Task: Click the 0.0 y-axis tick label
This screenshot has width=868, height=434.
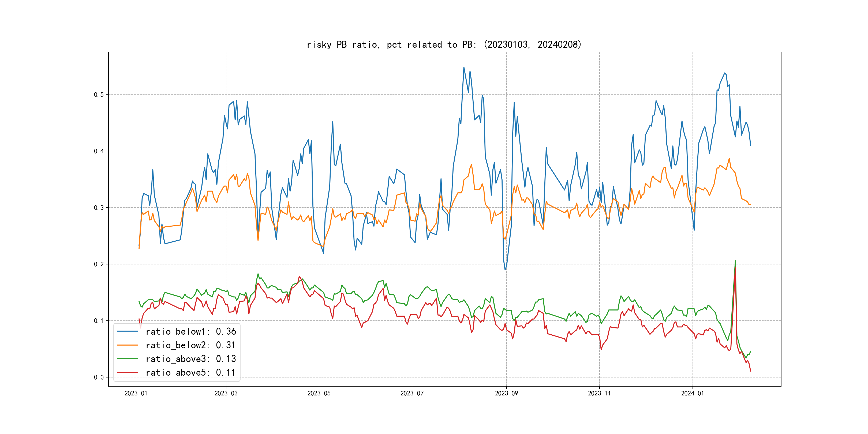Action: pyautogui.click(x=99, y=377)
